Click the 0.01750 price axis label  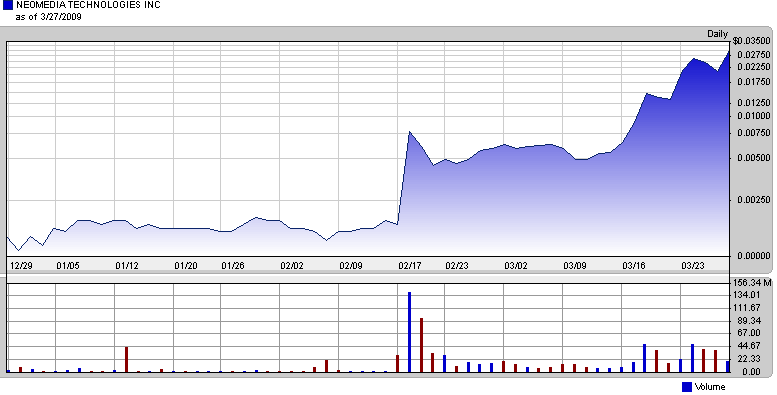pyautogui.click(x=754, y=82)
